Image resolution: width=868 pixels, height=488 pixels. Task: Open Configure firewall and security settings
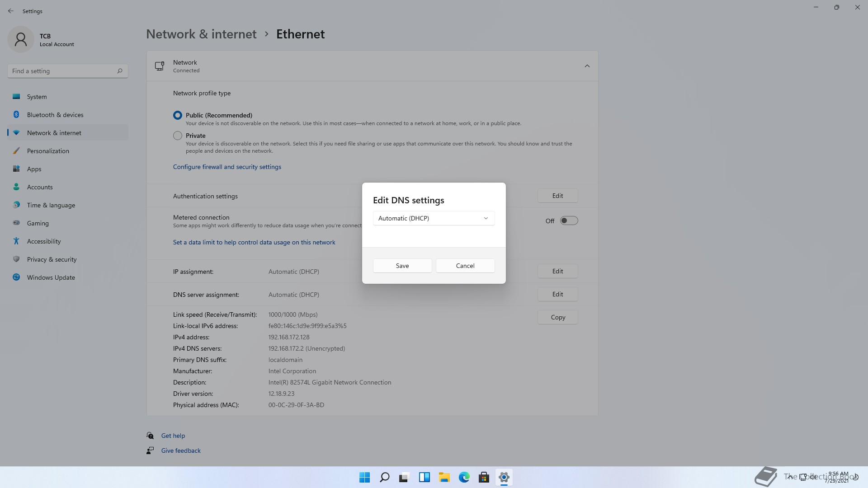[227, 167]
